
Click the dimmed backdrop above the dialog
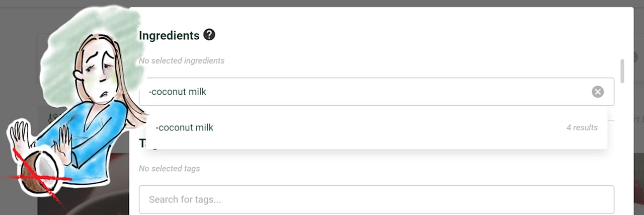point(352,3)
